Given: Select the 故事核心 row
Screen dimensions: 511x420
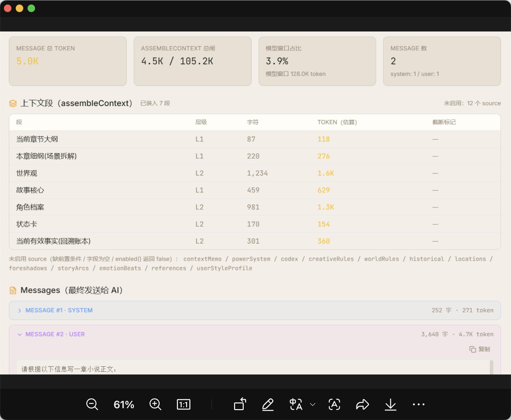Looking at the screenshot, I should point(255,190).
